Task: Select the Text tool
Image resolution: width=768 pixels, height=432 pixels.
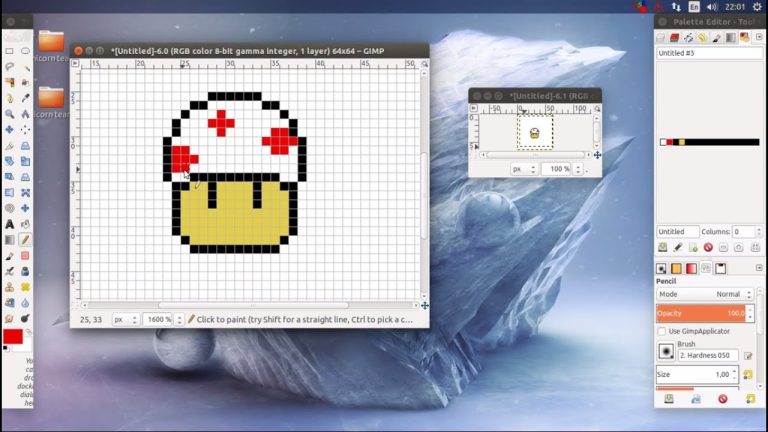Action: pyautogui.click(x=9, y=224)
